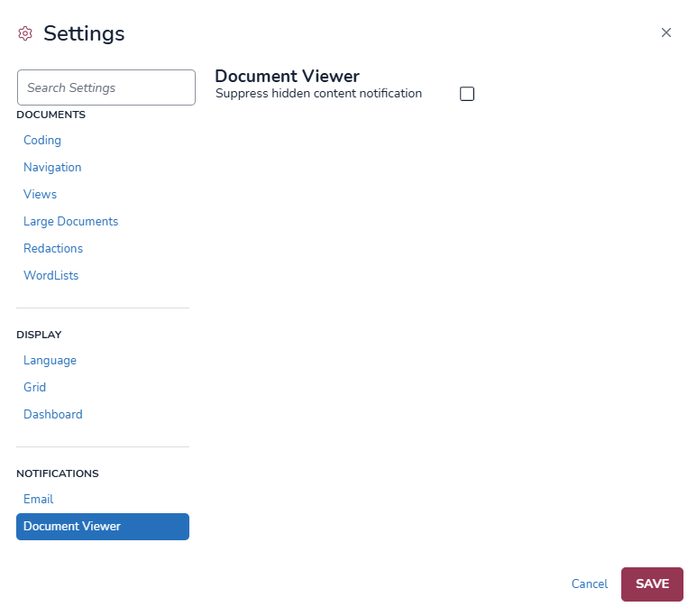Go to Dashboard display settings
Screen dimensions: 697x616
click(x=52, y=414)
